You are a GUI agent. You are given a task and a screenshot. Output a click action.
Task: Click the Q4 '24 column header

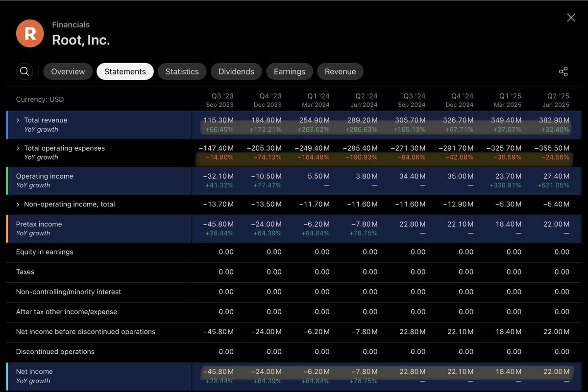(x=460, y=100)
